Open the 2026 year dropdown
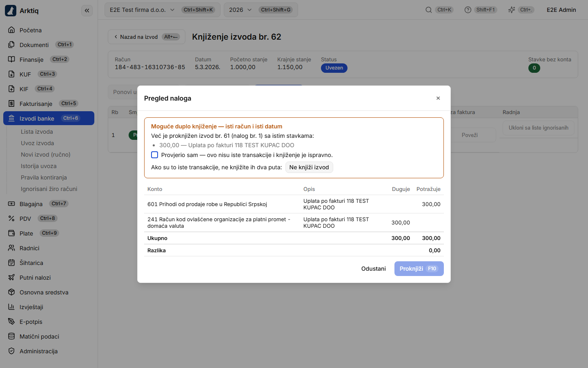Image resolution: width=588 pixels, height=368 pixels. (261, 10)
